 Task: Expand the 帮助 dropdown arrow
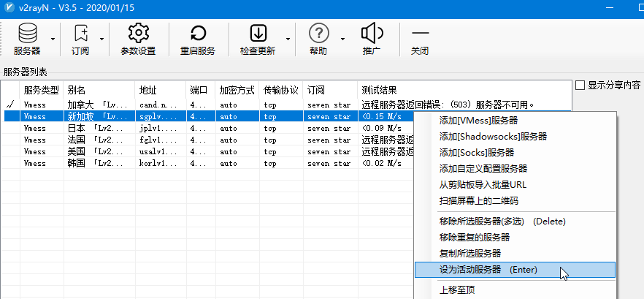click(342, 39)
